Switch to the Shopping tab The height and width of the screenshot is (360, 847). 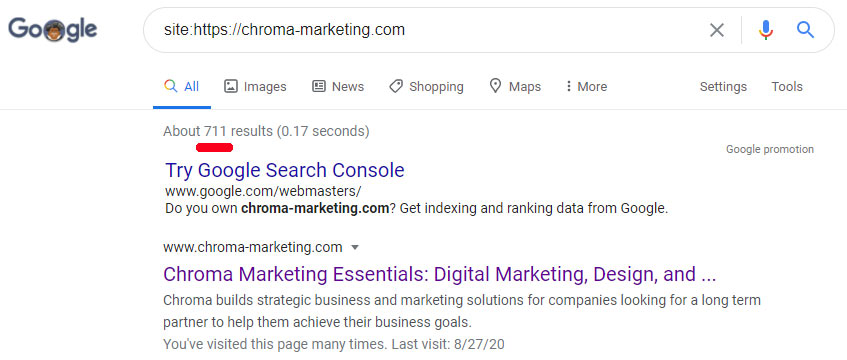426,87
